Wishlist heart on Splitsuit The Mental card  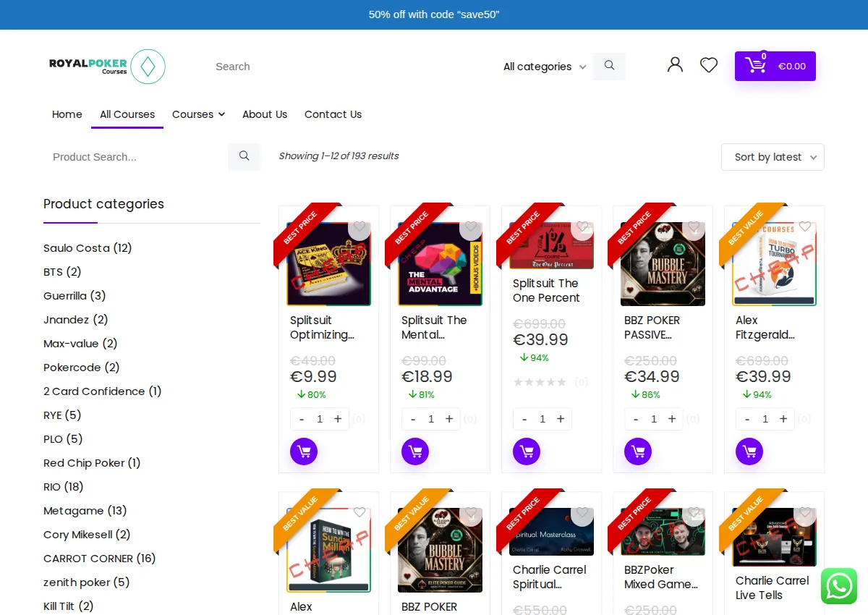[x=471, y=227]
